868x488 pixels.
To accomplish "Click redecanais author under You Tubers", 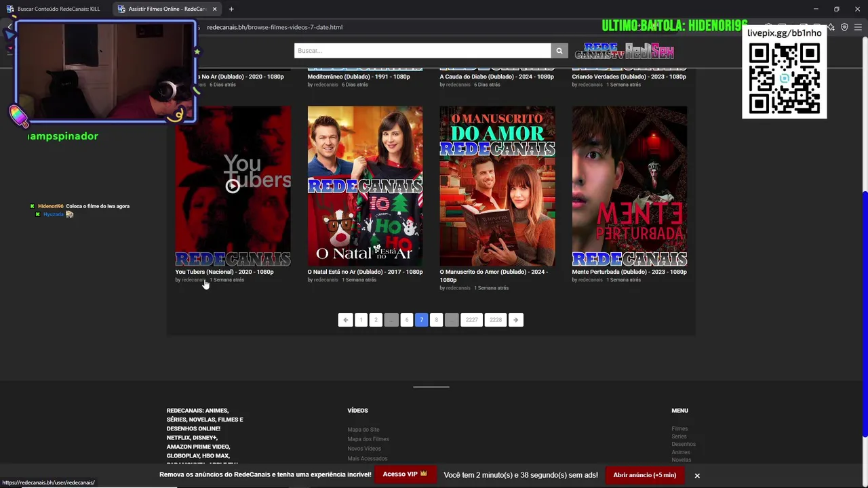I will [x=193, y=280].
